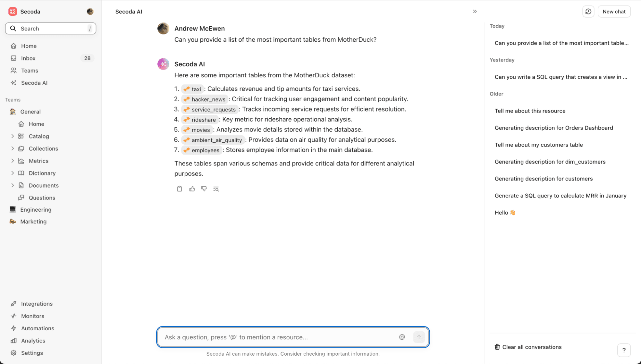Open the rideshare table chip
This screenshot has width=641, height=364.
(x=200, y=120)
